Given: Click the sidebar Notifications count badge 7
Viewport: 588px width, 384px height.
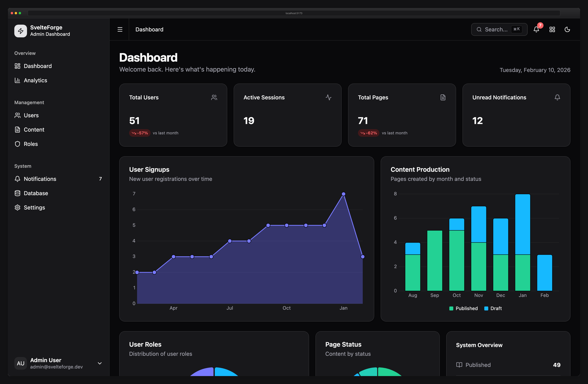Looking at the screenshot, I should point(100,179).
